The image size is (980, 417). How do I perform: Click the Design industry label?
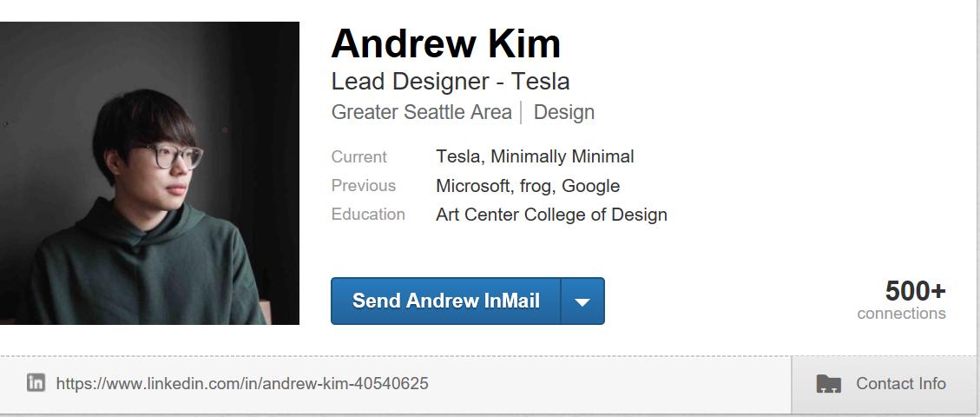click(x=564, y=112)
